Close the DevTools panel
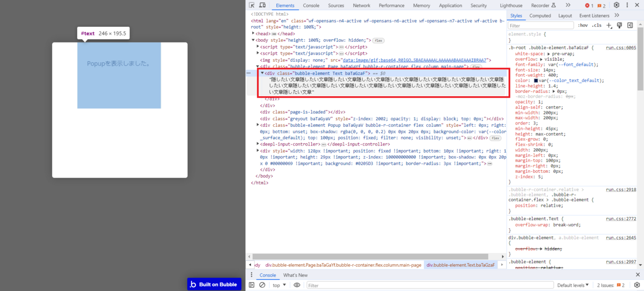Viewport: 644px width, 291px height. (637, 5)
